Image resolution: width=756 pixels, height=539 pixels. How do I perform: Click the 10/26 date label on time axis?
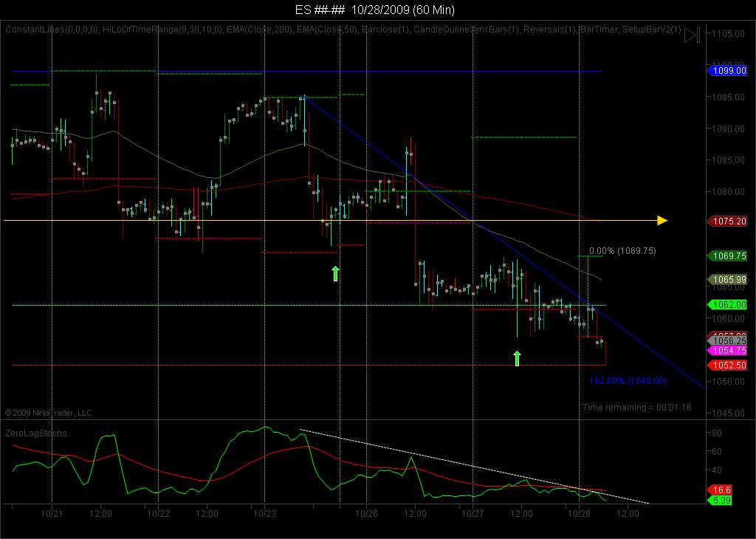366,514
